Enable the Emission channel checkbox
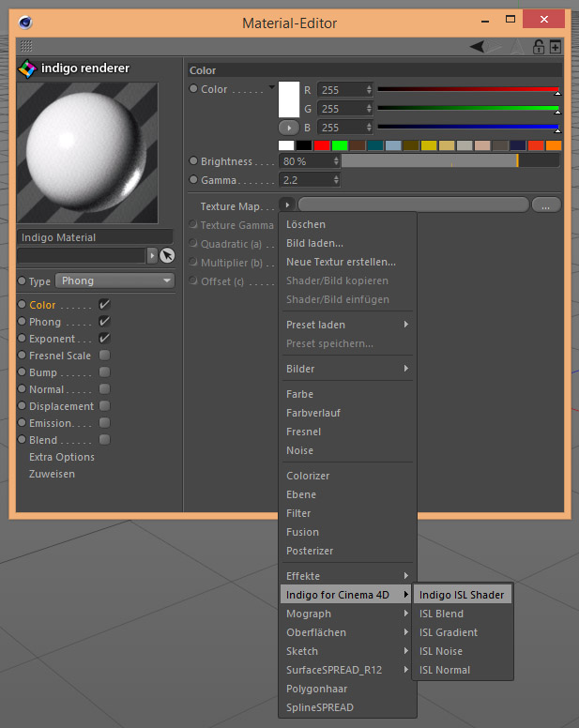 tap(104, 423)
